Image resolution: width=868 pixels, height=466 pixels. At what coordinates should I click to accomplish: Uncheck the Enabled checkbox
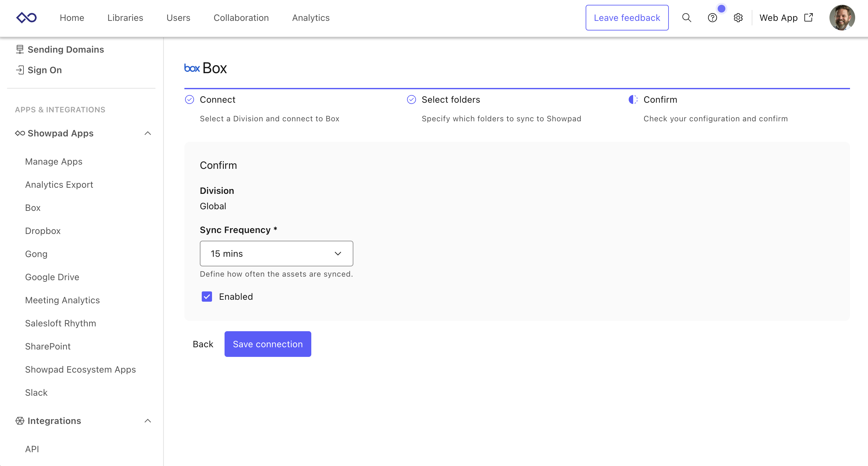207,297
